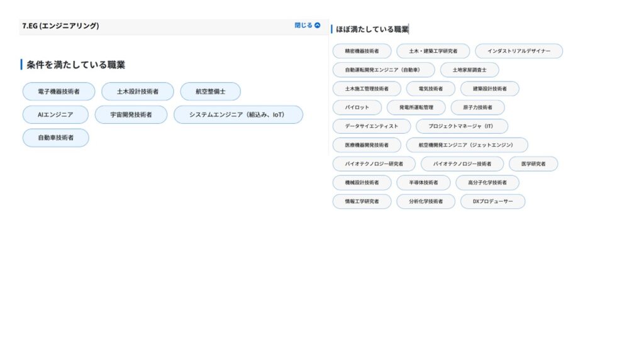Choose the 原子力技術者 tag
The image size is (644, 362).
(477, 107)
